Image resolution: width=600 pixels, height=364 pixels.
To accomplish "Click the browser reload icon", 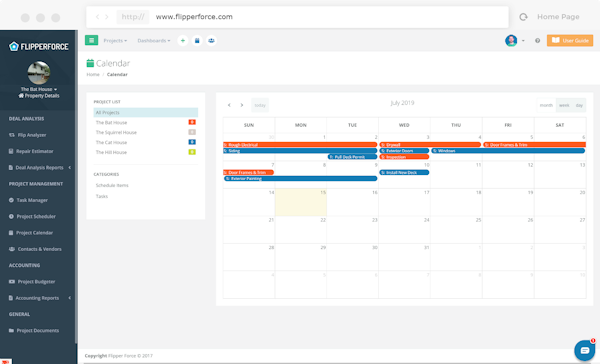I will click(x=523, y=17).
